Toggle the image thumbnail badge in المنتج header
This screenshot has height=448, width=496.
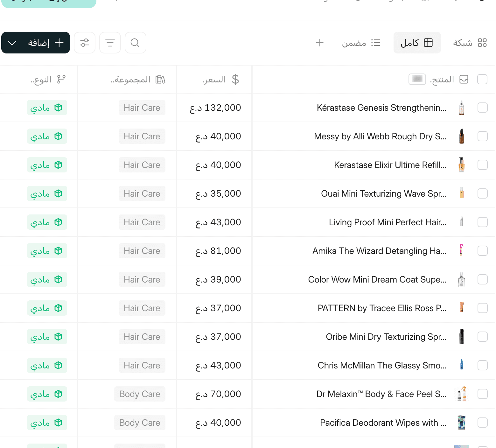coord(417,79)
